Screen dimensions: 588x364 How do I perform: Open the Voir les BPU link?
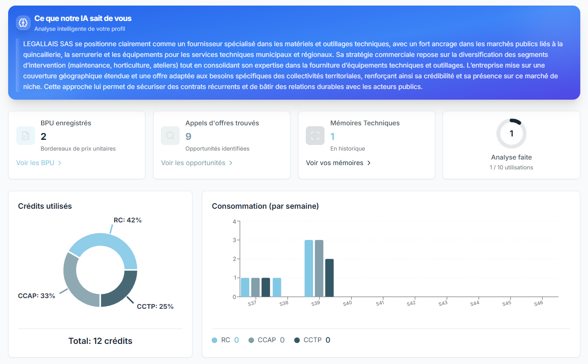coord(39,163)
